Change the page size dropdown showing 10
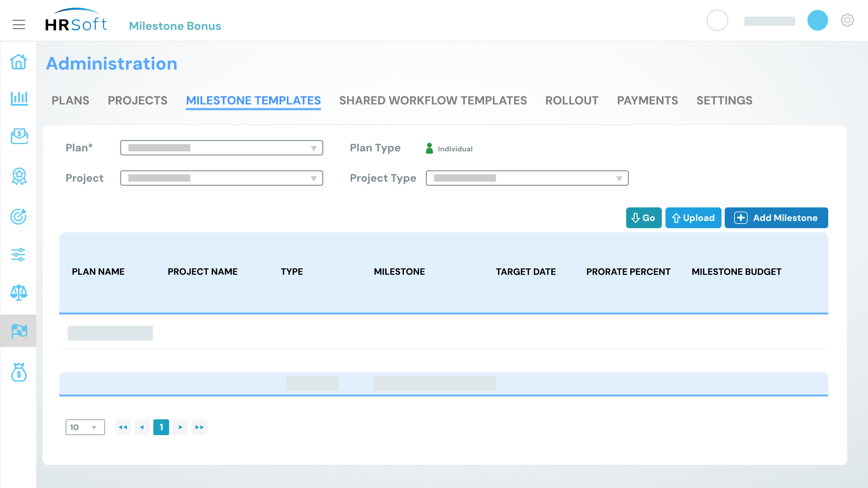Screen dimensions: 868x488 (85, 427)
